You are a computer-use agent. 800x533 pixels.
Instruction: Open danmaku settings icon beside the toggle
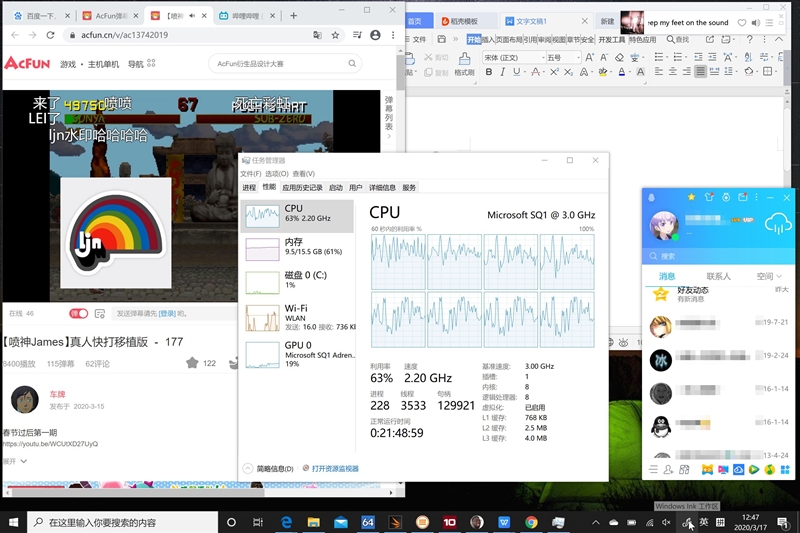101,313
